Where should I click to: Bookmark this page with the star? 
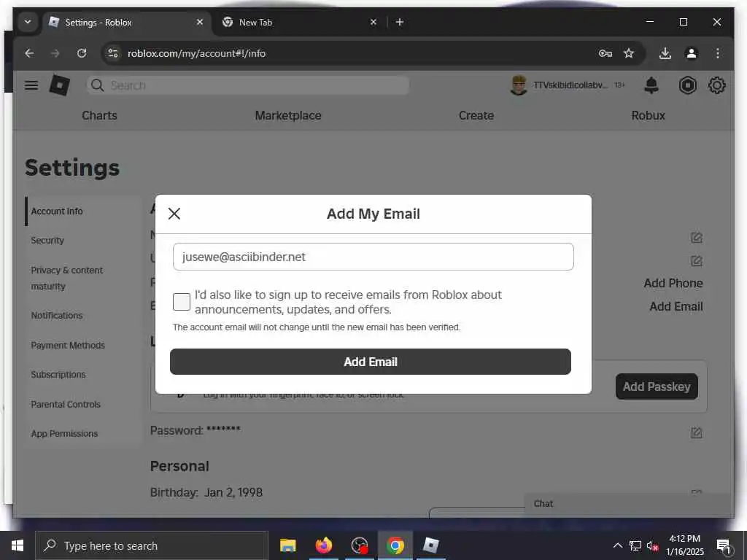pyautogui.click(x=629, y=53)
